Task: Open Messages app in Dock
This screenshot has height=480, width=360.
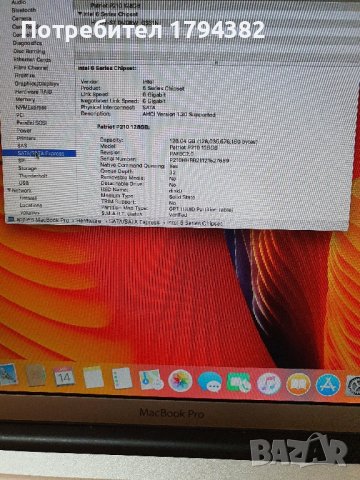Action: point(209,382)
